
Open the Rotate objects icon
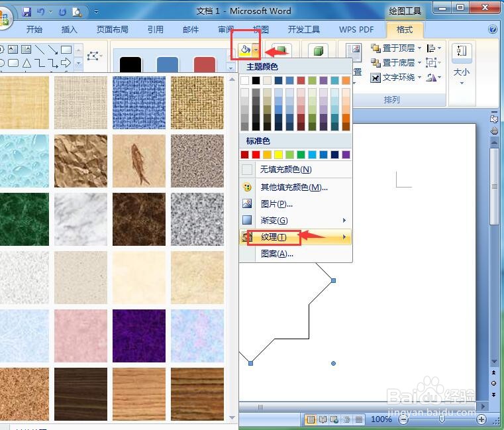(434, 77)
